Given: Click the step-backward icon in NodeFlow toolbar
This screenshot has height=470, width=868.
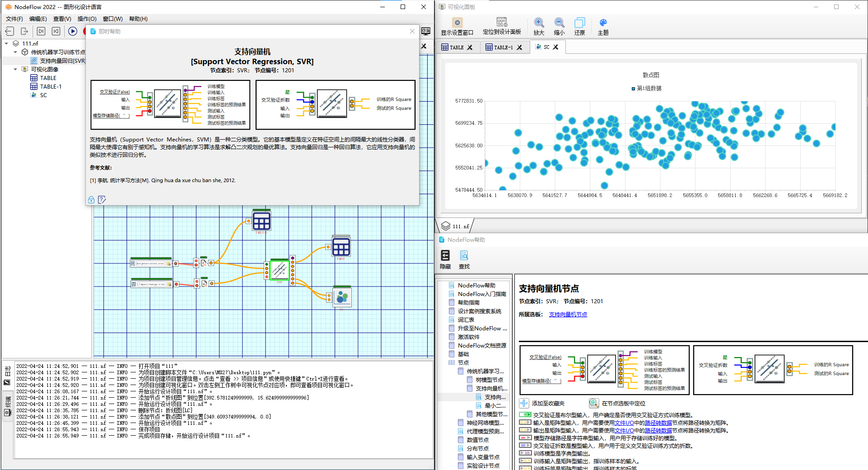Looking at the screenshot, I should [56, 31].
